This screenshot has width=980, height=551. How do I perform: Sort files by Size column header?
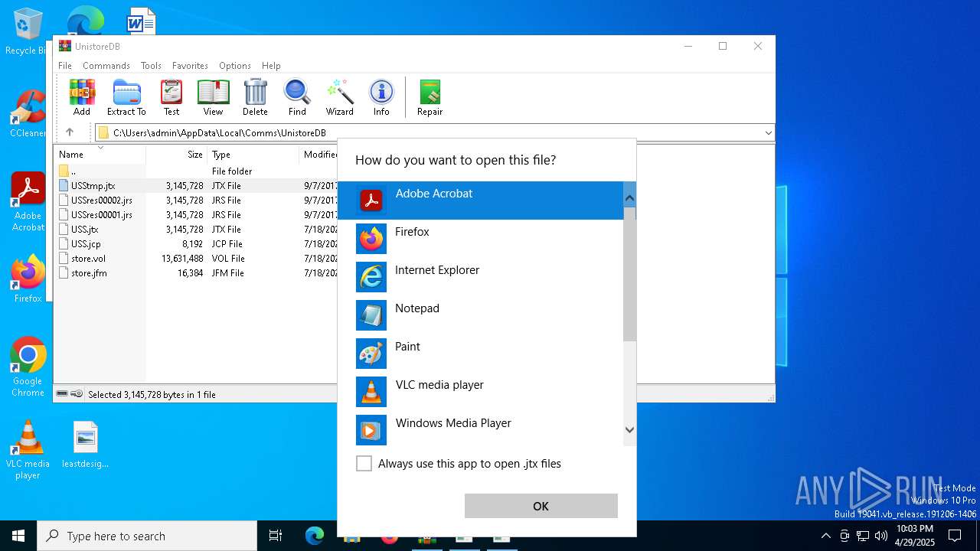[177, 154]
